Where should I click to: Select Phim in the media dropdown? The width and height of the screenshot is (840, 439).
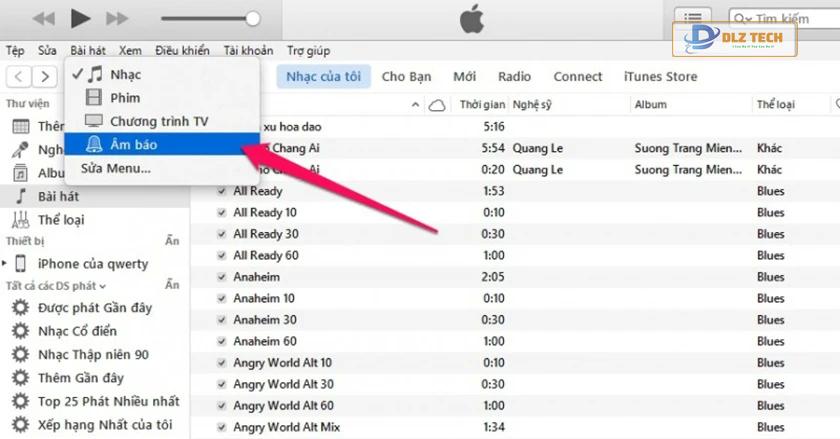pyautogui.click(x=162, y=98)
